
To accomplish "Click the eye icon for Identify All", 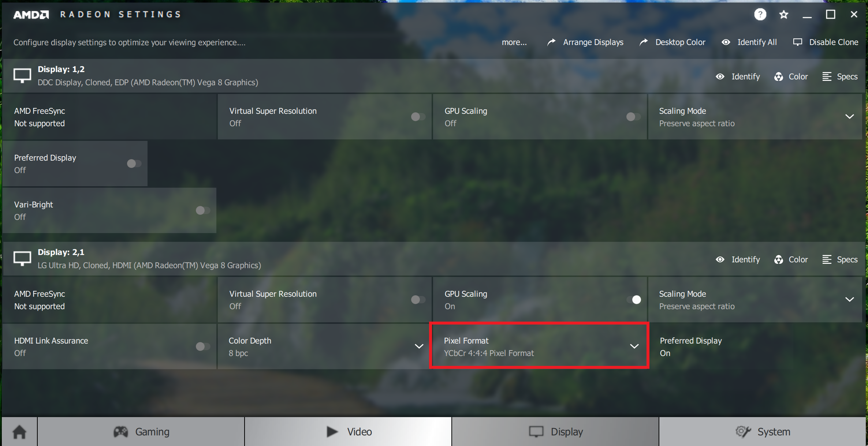I will [x=726, y=42].
